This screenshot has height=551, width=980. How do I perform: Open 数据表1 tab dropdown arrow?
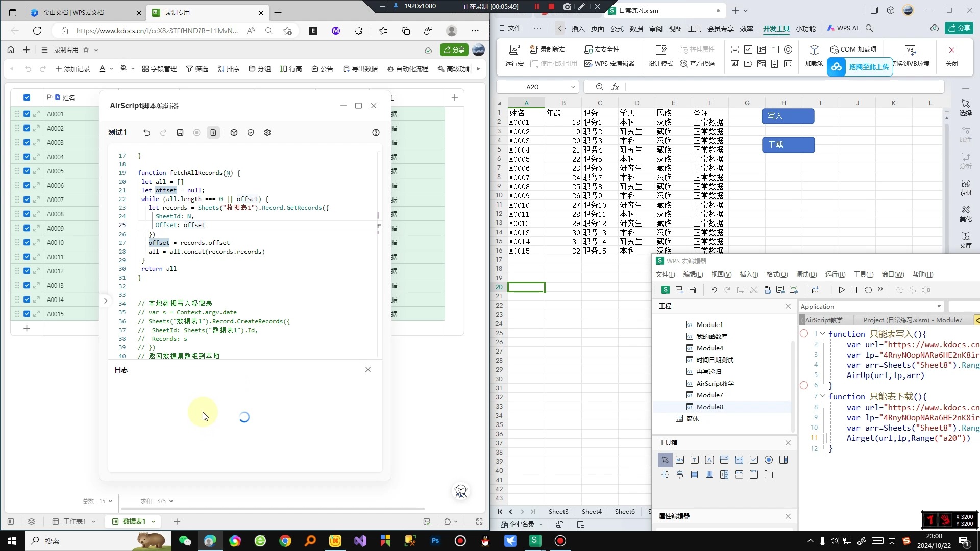pos(153,521)
